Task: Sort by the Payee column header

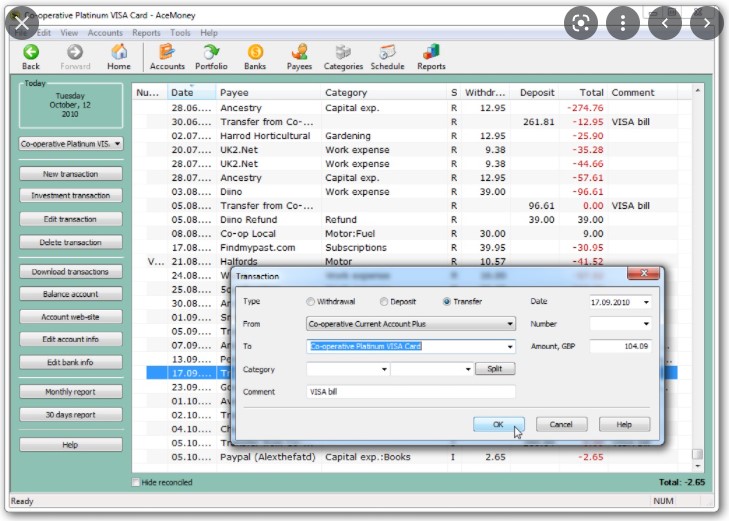Action: click(x=268, y=92)
